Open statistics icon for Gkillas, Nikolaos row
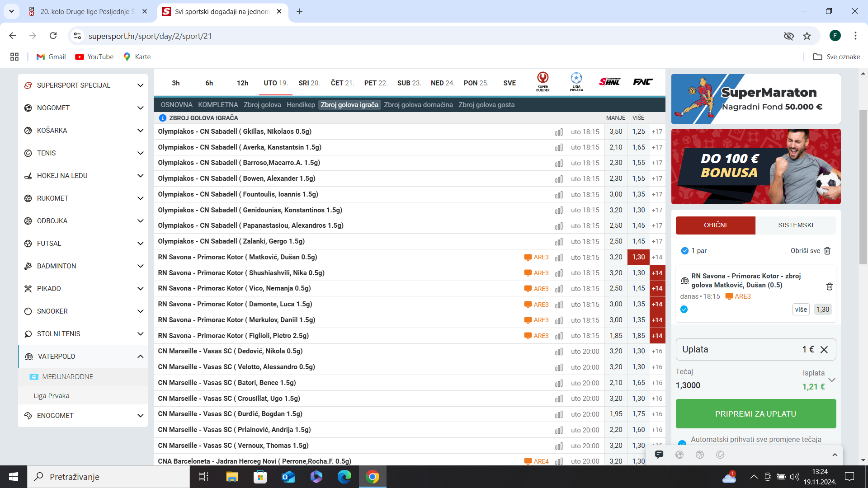 tap(559, 132)
